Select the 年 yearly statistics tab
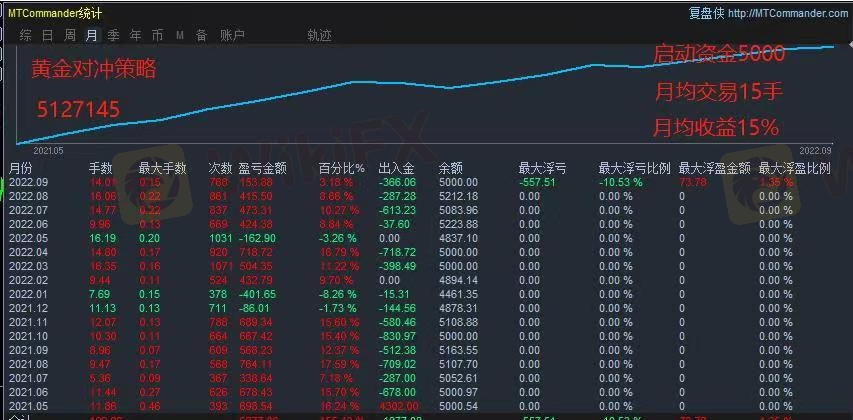The image size is (853, 420). (135, 35)
